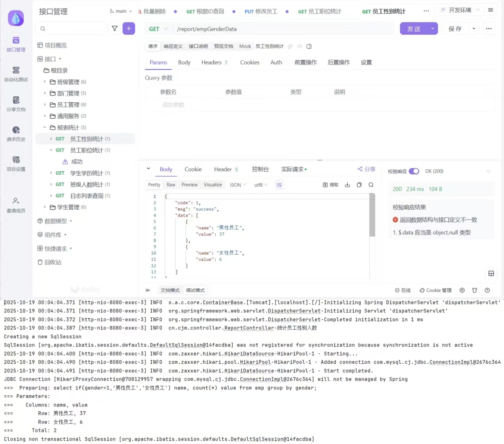The image size is (504, 444).
Task: Switch to the 控制台 response tab
Action: click(260, 169)
